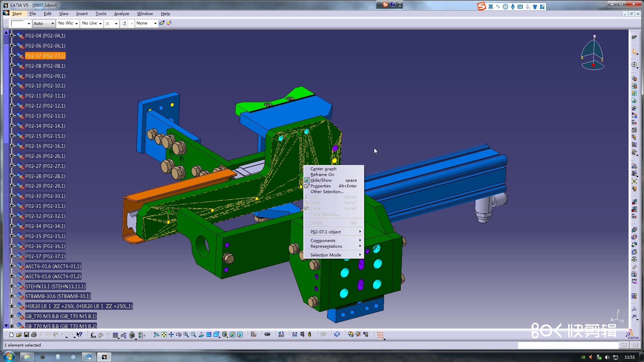The width and height of the screenshot is (644, 362).
Task: Select the Pan tool icon
Action: coord(171,335)
